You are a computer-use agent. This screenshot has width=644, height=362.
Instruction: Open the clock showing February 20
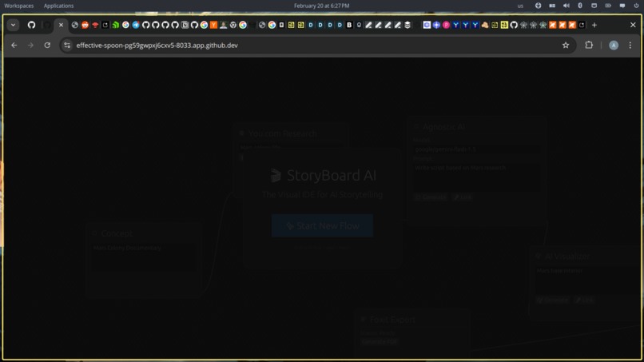click(321, 6)
